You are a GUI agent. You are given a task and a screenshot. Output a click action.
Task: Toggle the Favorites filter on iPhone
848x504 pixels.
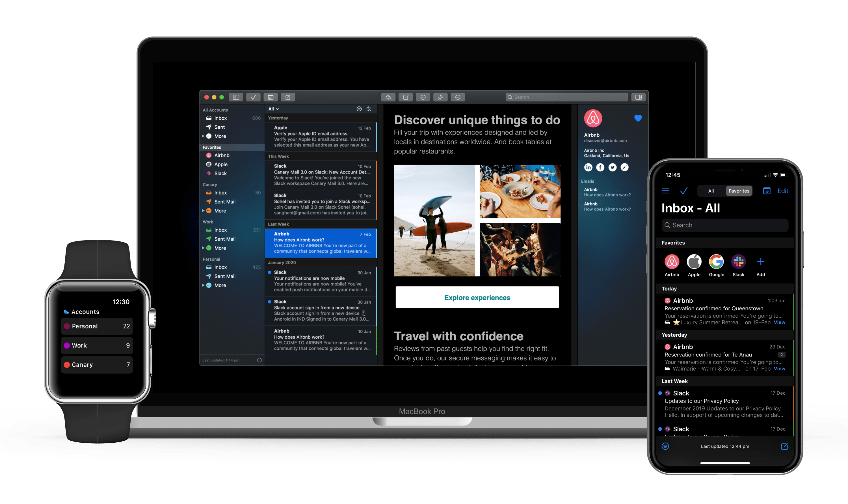pos(739,191)
